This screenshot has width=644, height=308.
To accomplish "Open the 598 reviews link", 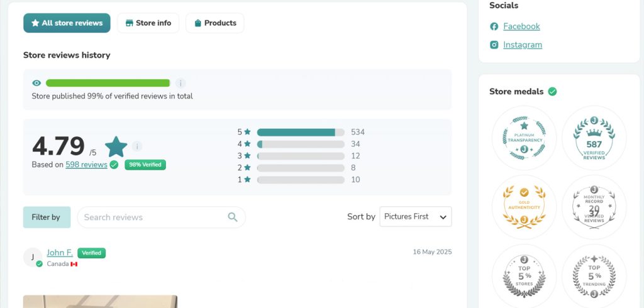I will click(x=86, y=165).
